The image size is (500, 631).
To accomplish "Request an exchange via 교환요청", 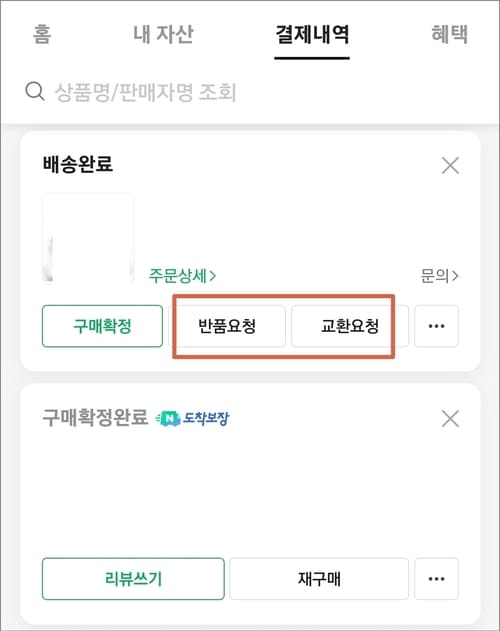I will click(350, 326).
